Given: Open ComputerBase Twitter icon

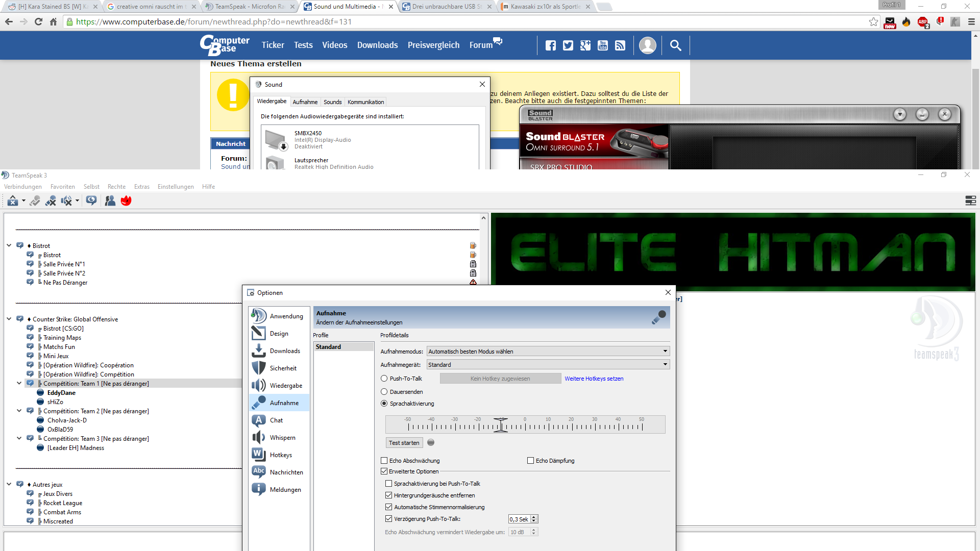Looking at the screenshot, I should tap(568, 45).
